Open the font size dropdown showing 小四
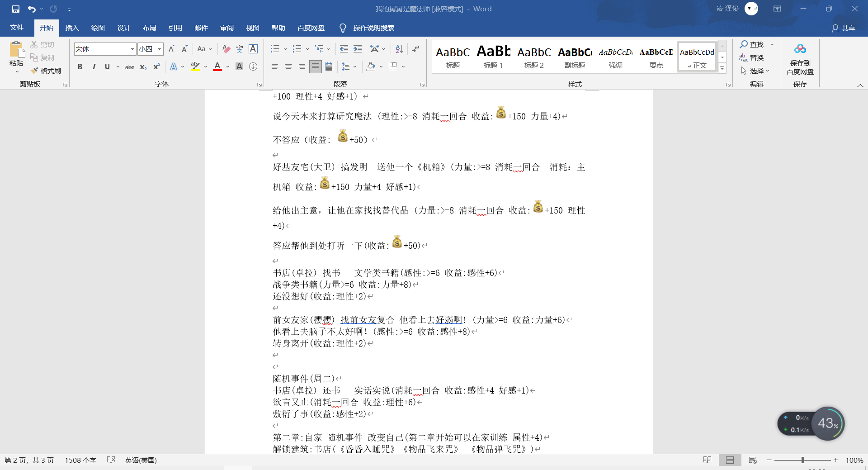 (x=150, y=49)
